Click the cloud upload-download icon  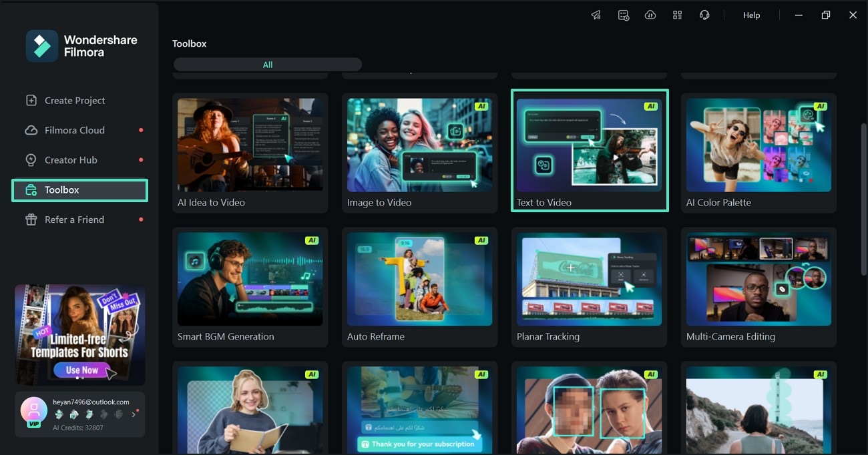tap(650, 15)
